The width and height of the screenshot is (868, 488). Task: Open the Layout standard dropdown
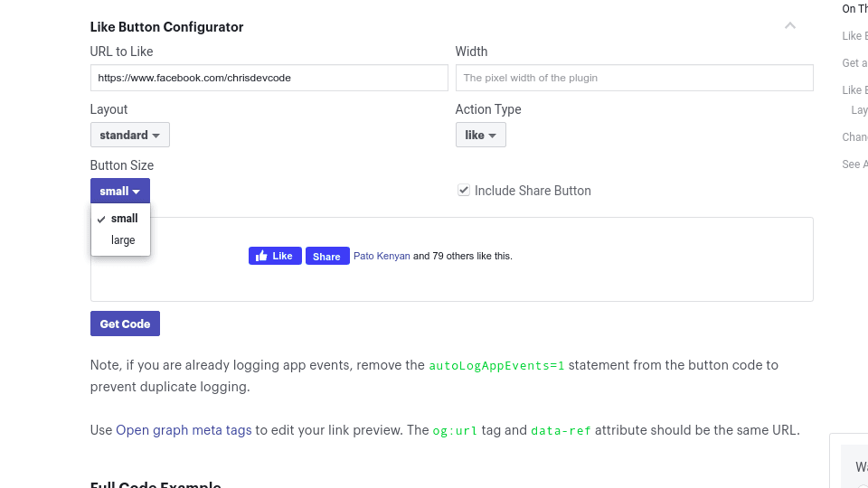click(130, 135)
